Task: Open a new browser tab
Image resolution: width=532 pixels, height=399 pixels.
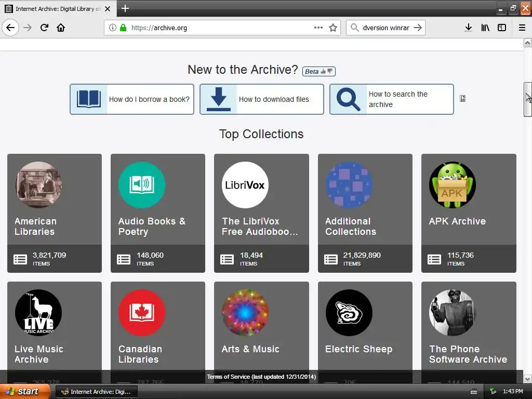Action: click(125, 8)
